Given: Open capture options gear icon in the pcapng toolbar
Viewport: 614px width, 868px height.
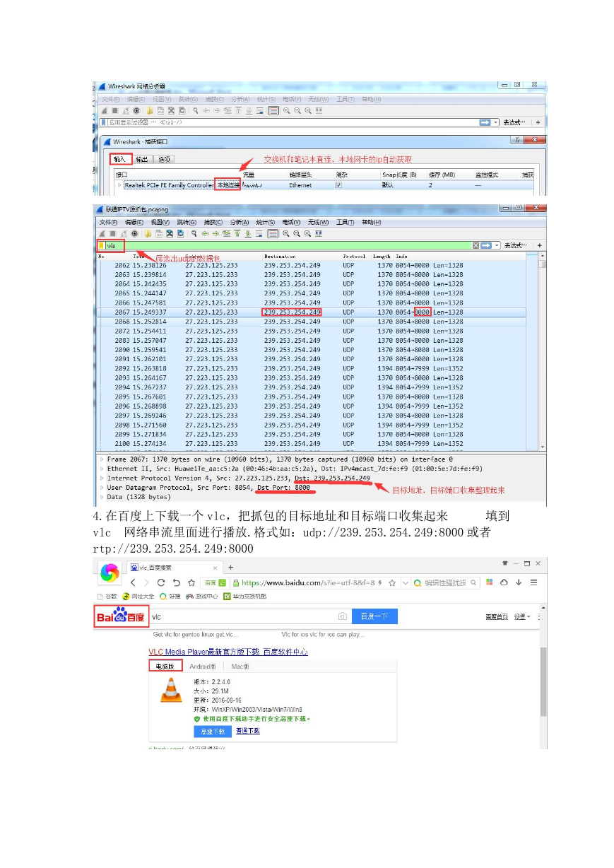Looking at the screenshot, I should pyautogui.click(x=136, y=233).
